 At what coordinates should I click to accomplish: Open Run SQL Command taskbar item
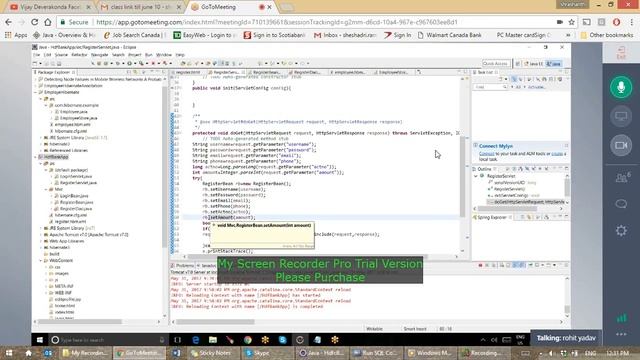(376, 353)
